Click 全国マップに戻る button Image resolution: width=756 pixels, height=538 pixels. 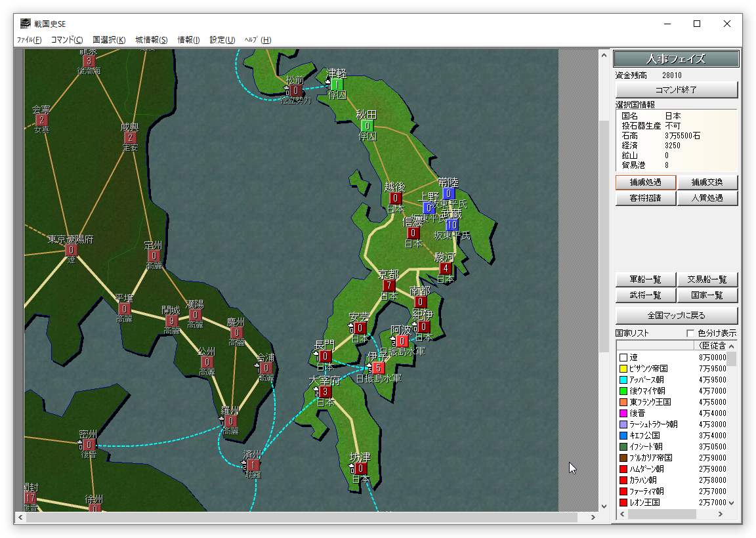(676, 316)
